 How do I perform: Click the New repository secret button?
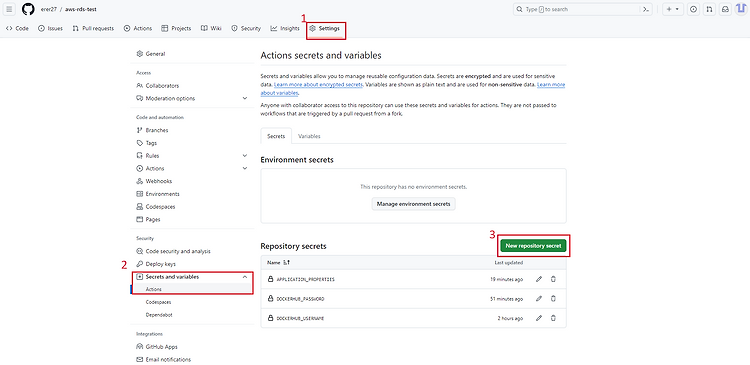click(533, 246)
